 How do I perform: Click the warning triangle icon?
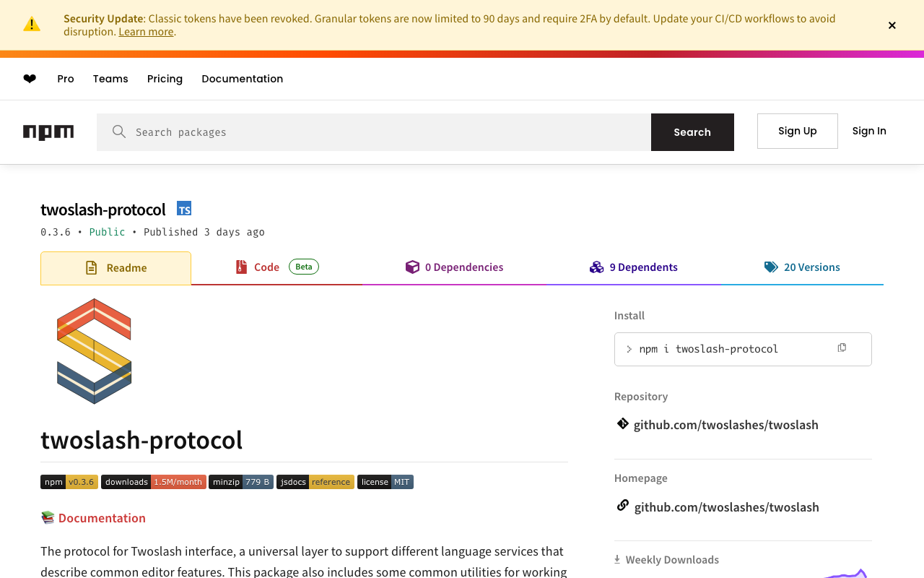click(x=32, y=25)
